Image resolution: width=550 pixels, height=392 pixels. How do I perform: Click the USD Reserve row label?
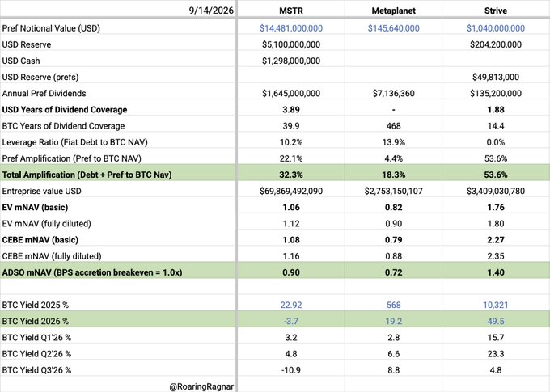click(x=27, y=44)
